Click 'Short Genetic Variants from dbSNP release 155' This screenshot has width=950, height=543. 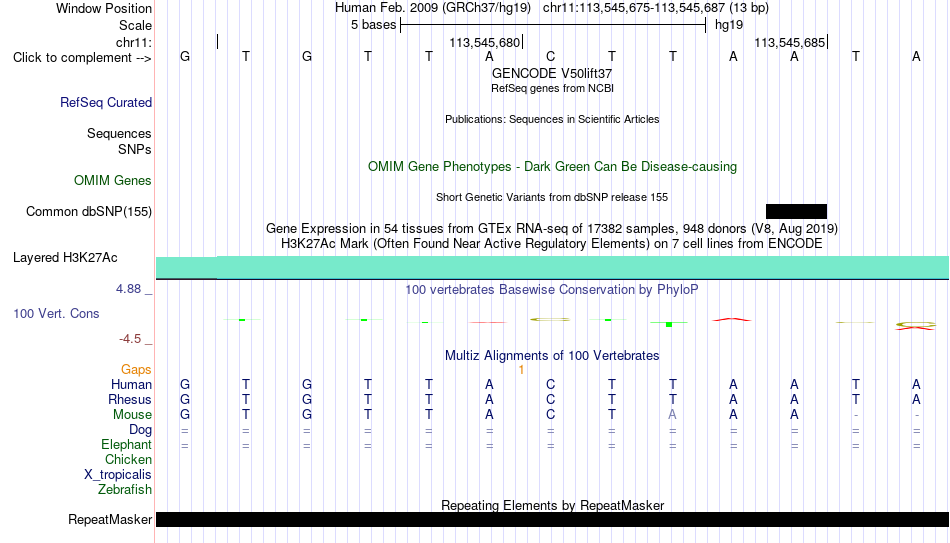pyautogui.click(x=552, y=198)
